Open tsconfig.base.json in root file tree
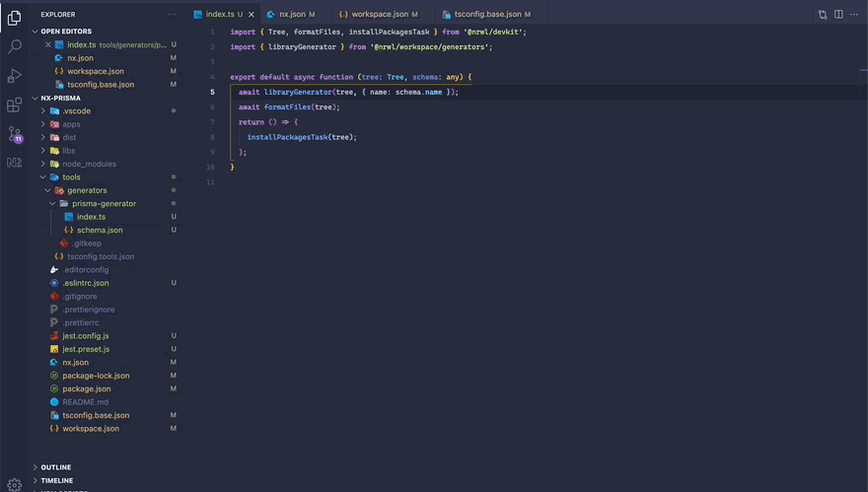The width and height of the screenshot is (868, 492). click(96, 416)
